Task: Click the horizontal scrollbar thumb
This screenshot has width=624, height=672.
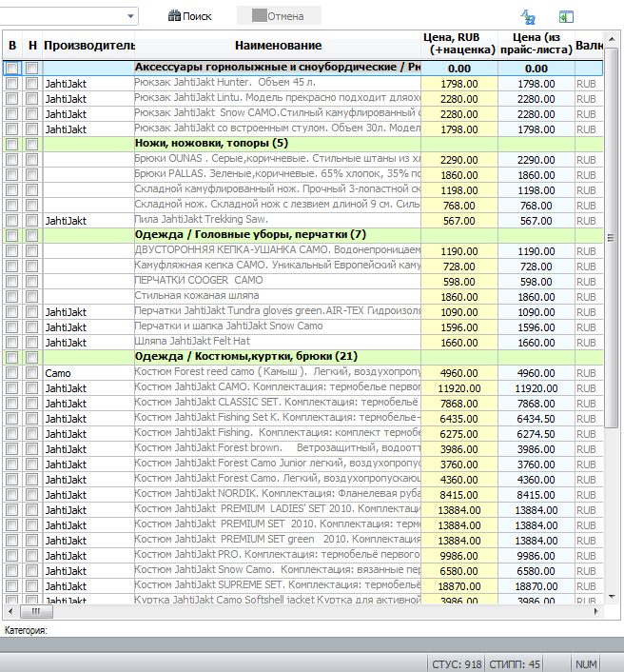Action: [36, 612]
